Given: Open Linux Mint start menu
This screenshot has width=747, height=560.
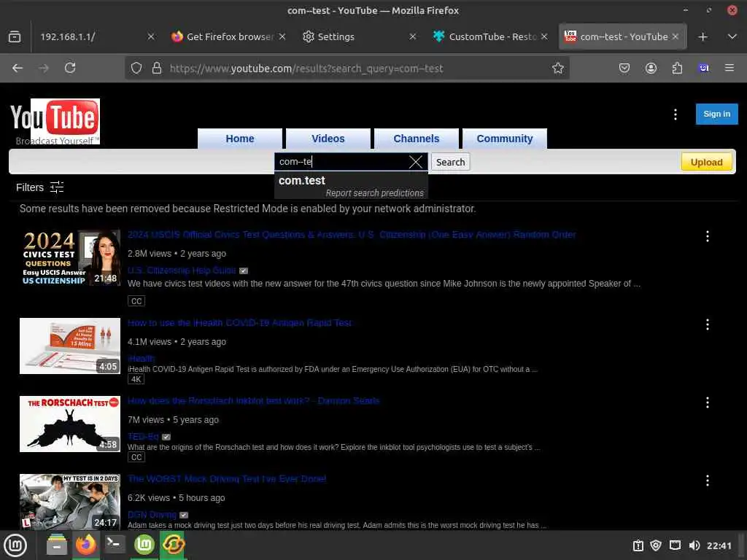Looking at the screenshot, I should pyautogui.click(x=15, y=545).
